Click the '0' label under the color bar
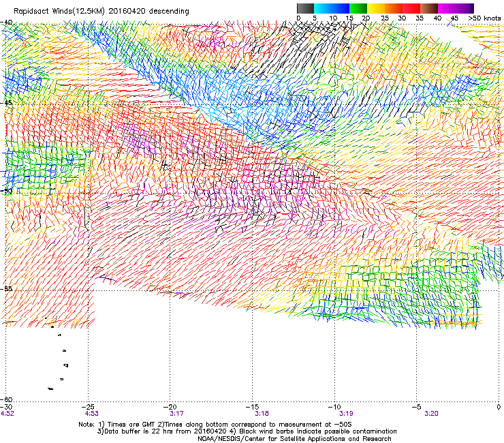Image resolution: width=504 pixels, height=443 pixels. click(x=298, y=18)
